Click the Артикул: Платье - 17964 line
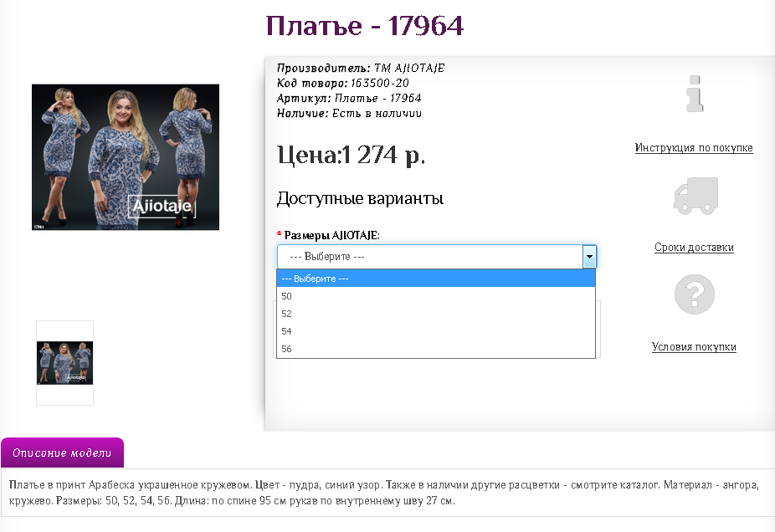The image size is (775, 532). [x=349, y=99]
